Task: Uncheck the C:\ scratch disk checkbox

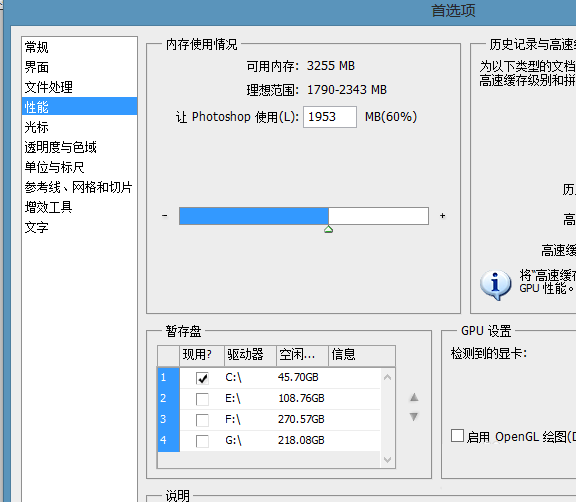Action: pyautogui.click(x=202, y=378)
